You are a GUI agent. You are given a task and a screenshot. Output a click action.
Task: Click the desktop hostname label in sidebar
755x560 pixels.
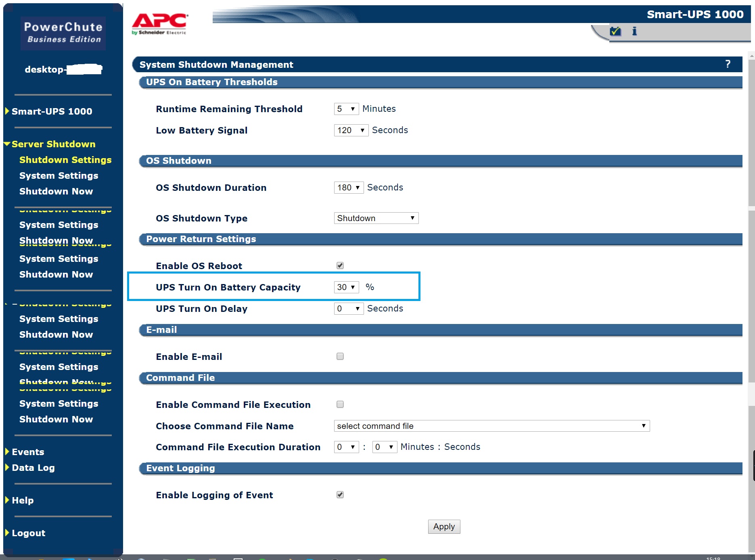click(x=63, y=69)
